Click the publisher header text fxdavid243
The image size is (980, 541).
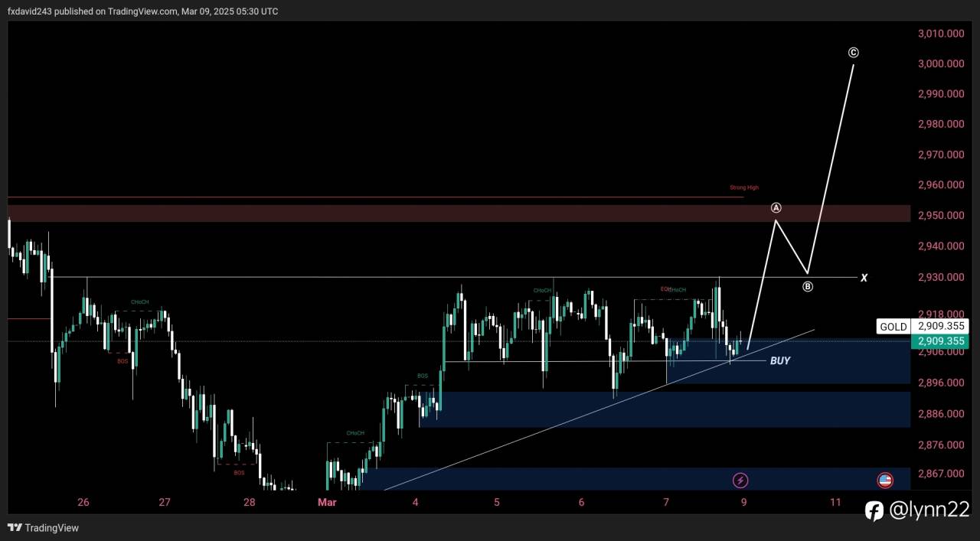[31, 11]
